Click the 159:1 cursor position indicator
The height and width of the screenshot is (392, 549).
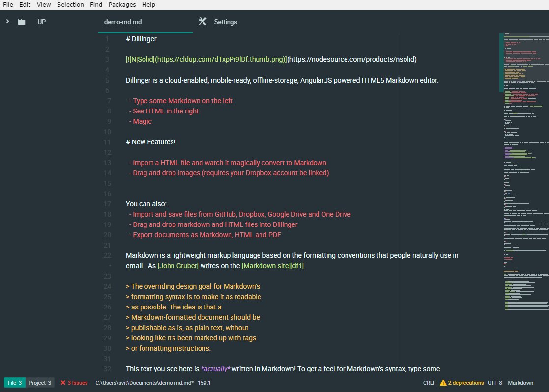pos(204,383)
